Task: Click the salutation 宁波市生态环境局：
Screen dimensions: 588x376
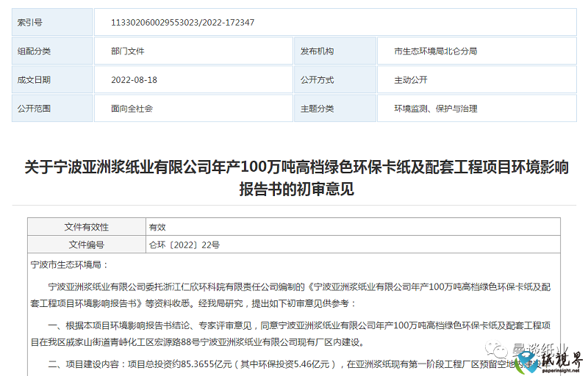Action: pos(70,265)
